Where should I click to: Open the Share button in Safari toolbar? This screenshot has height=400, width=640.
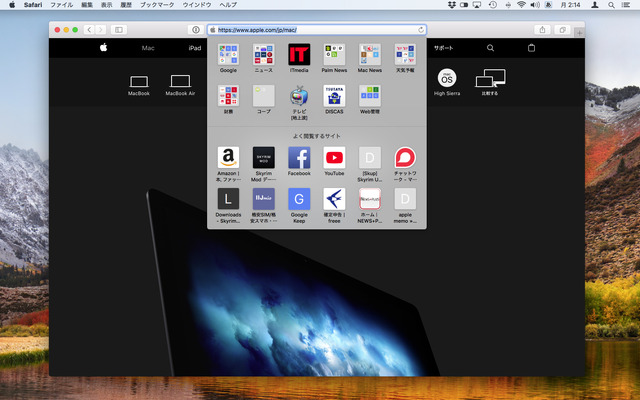pos(542,29)
